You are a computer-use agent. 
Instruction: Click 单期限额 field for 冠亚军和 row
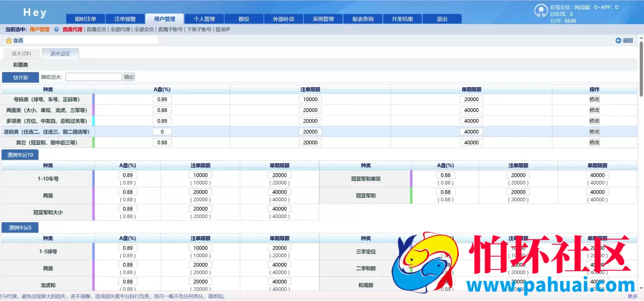pyautogui.click(x=597, y=192)
